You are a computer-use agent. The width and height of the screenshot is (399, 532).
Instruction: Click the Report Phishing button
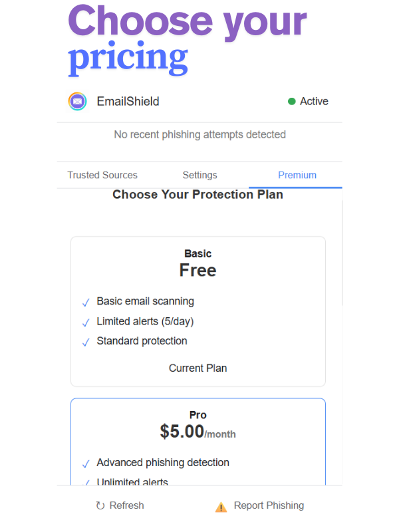tap(259, 505)
